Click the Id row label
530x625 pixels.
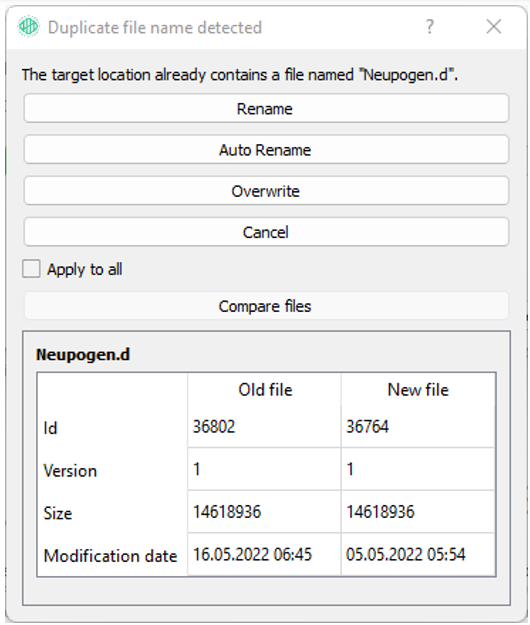pyautogui.click(x=51, y=428)
